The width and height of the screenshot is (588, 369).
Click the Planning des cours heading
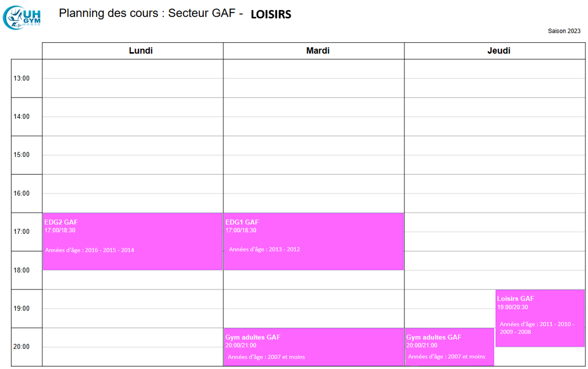[x=151, y=13]
